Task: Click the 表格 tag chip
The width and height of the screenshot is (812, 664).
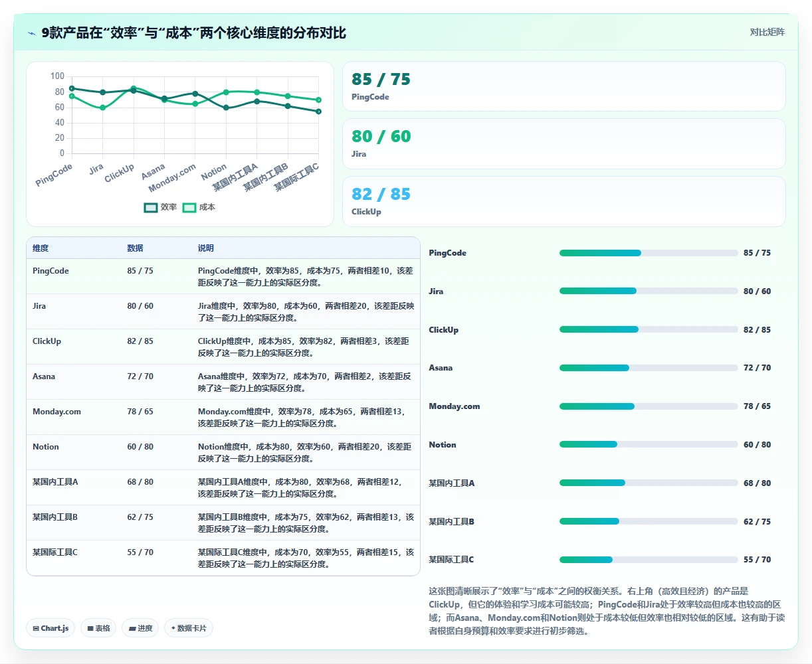Action: pyautogui.click(x=98, y=628)
